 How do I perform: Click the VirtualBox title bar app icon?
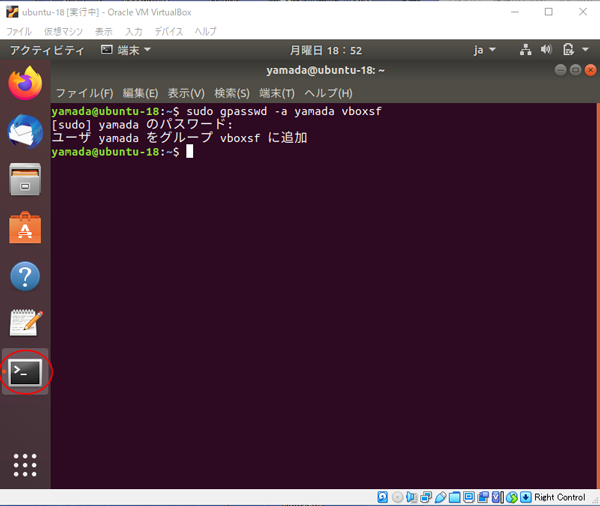tap(12, 12)
